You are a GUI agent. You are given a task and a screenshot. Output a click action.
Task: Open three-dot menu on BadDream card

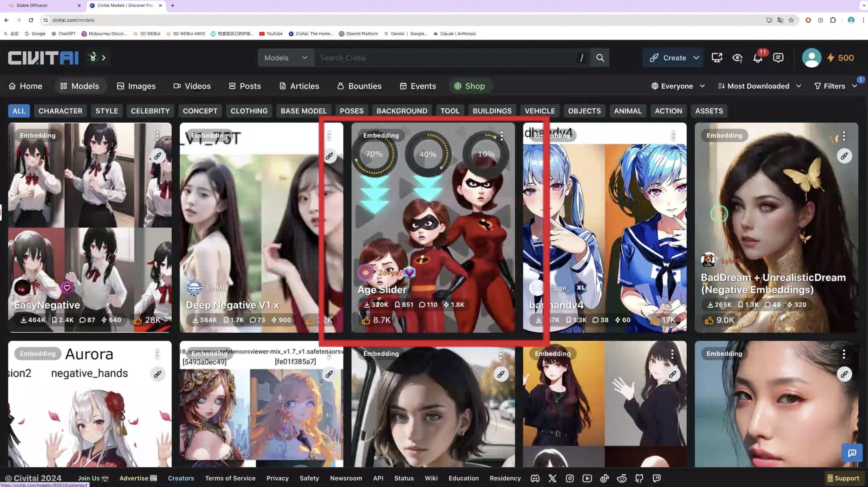(x=844, y=136)
